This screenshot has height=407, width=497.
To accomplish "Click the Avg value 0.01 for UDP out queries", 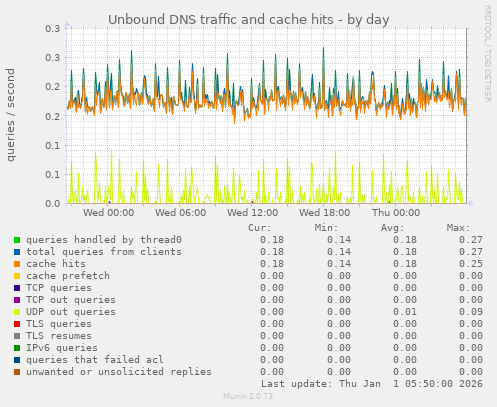I will 405,312.
